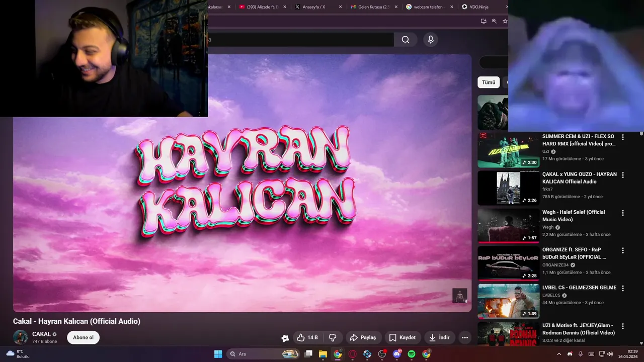Click the Cakal - Hayran Kalıcan video title
644x362 pixels.
(76, 321)
